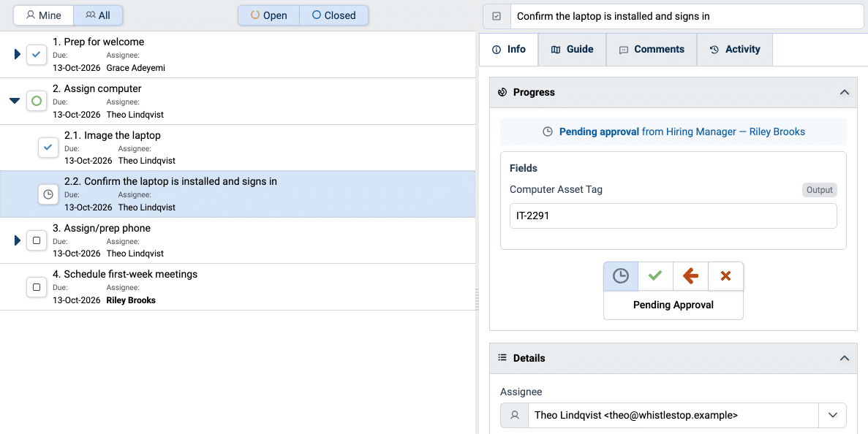Expand the Assign/prep phone task
This screenshot has width=868, height=434.
click(x=17, y=240)
